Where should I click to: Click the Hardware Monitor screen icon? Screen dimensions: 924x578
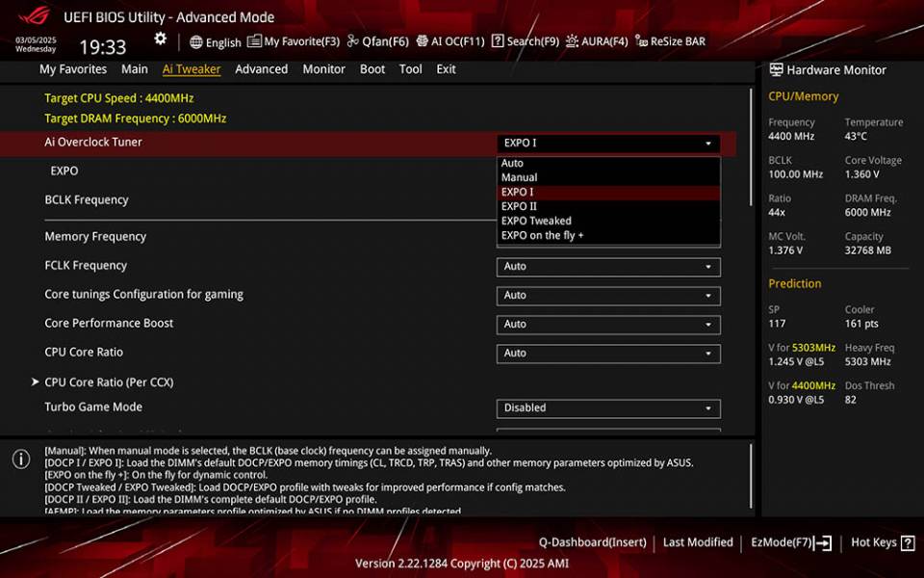pyautogui.click(x=776, y=69)
